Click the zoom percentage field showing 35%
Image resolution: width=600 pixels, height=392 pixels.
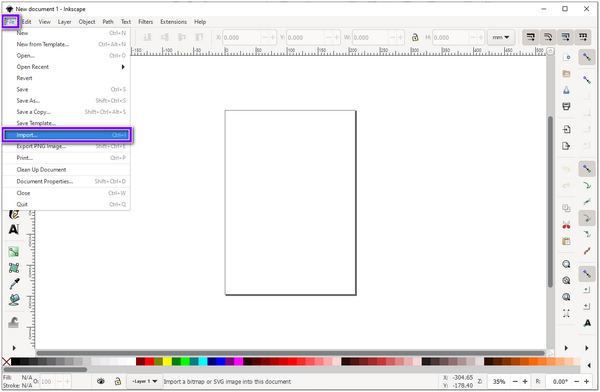click(x=499, y=382)
